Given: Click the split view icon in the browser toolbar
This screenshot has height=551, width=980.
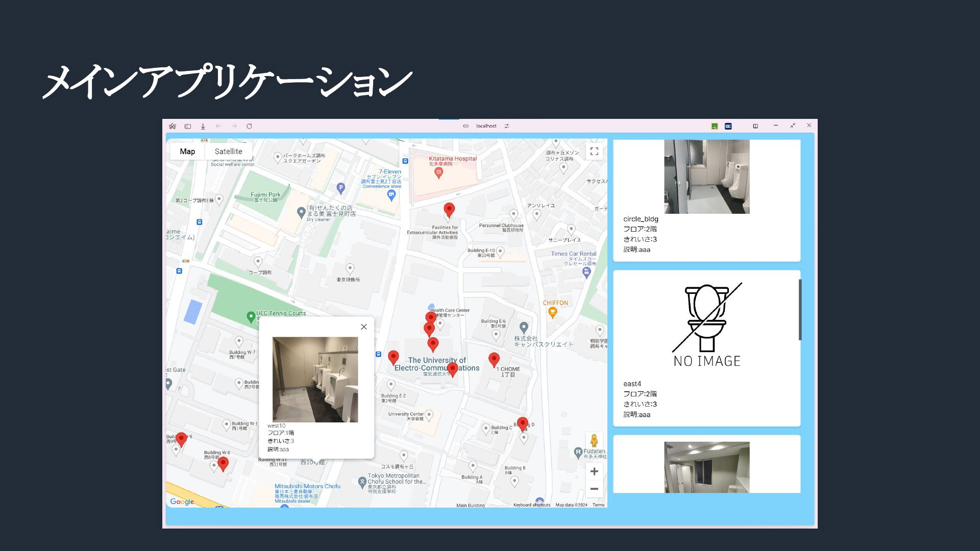Looking at the screenshot, I should (x=755, y=126).
